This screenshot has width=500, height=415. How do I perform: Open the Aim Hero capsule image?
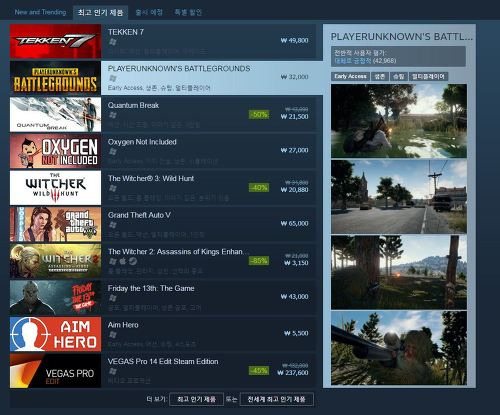(x=55, y=334)
